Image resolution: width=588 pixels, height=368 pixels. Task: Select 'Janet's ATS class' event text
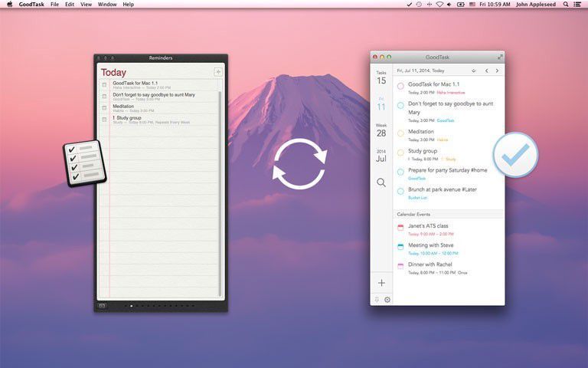click(x=428, y=225)
